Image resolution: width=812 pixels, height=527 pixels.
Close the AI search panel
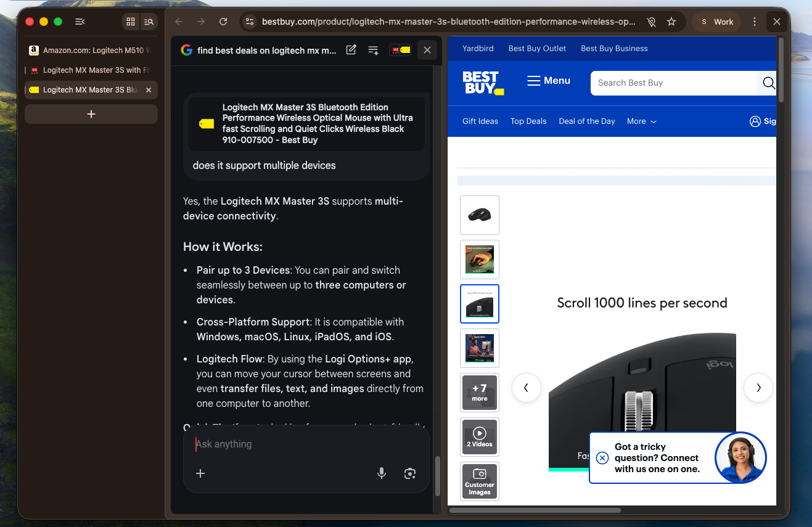[427, 51]
